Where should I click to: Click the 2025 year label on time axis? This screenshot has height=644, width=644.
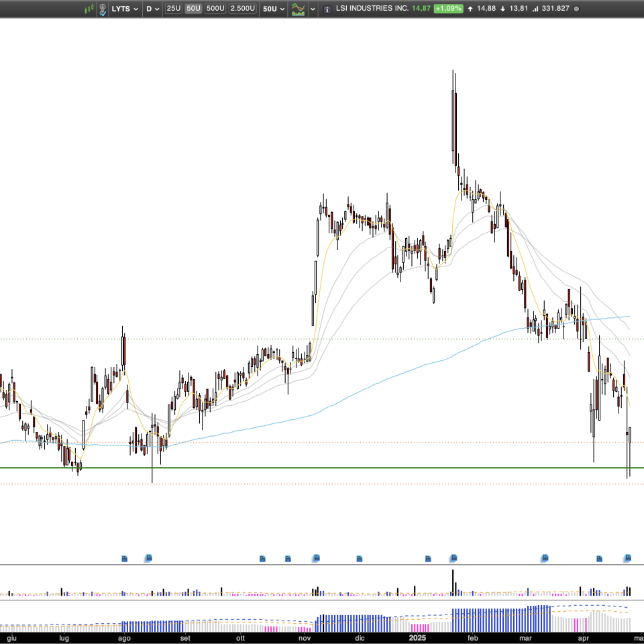click(x=417, y=638)
